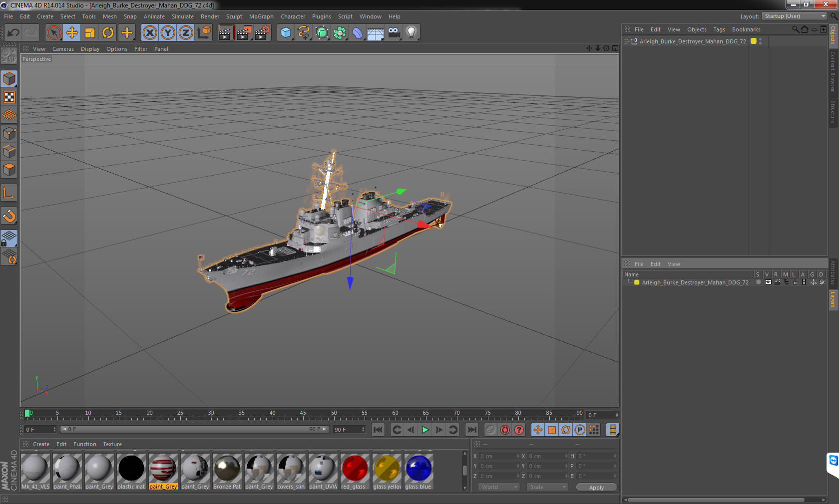This screenshot has height=504, width=839.
Task: Switch to Edges mode
Action: (9, 152)
